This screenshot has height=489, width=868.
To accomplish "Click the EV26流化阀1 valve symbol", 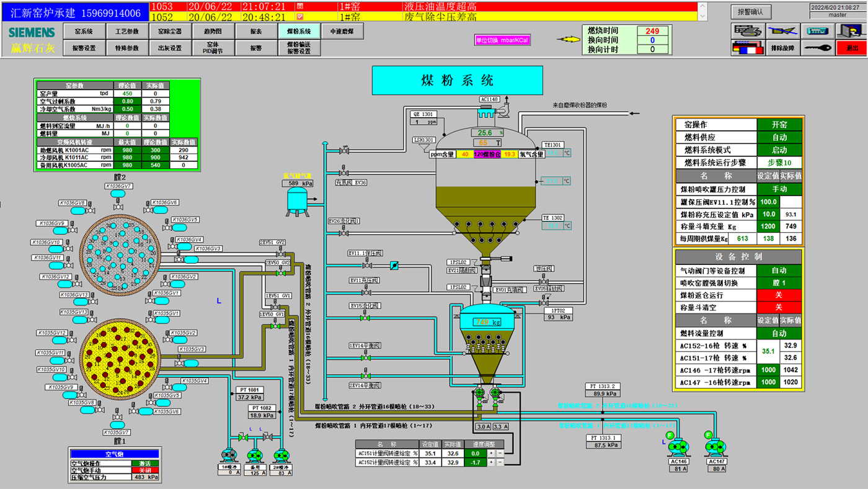I will [342, 233].
